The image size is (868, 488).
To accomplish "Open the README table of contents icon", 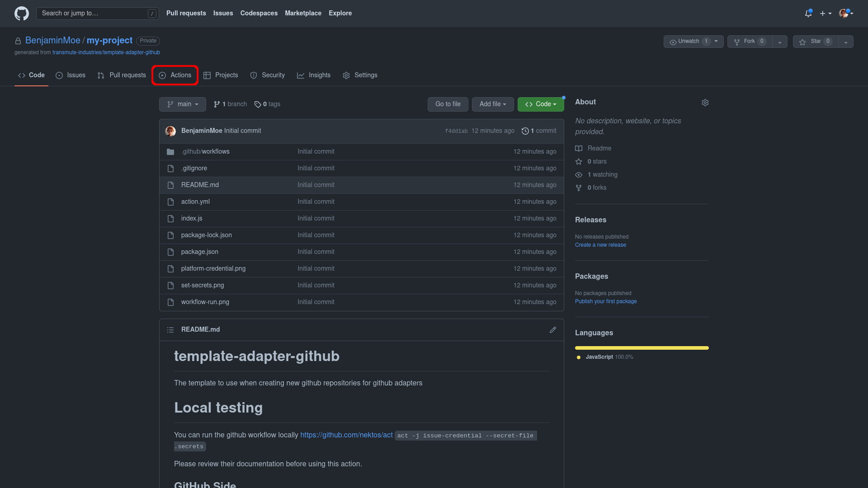I will click(170, 330).
